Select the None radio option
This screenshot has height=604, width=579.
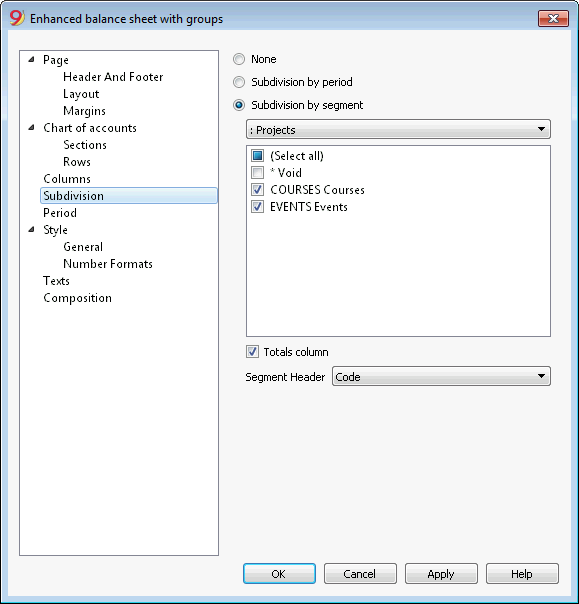(239, 59)
